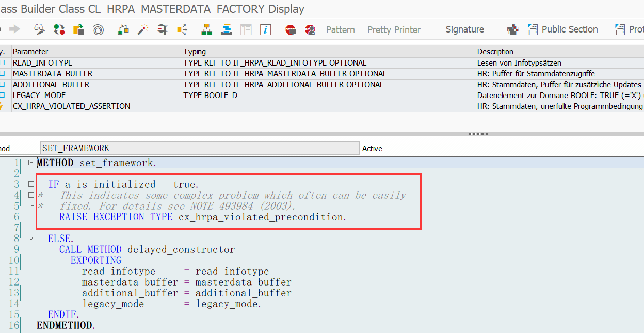Screen dimensions: 644x333
Task: Select the CX_HRPA_VIOLATED_ASSERTION exception cell
Action: pos(96,106)
